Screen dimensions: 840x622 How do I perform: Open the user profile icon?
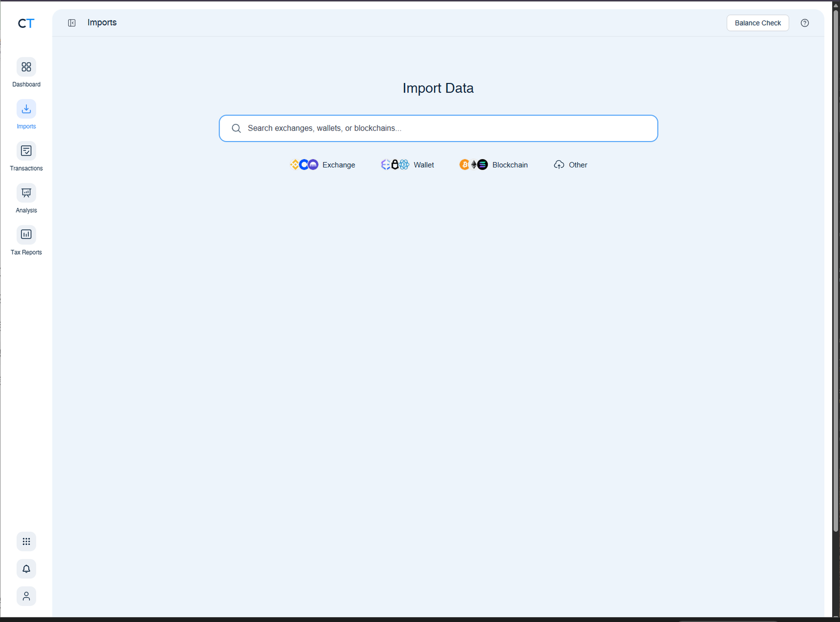click(26, 596)
